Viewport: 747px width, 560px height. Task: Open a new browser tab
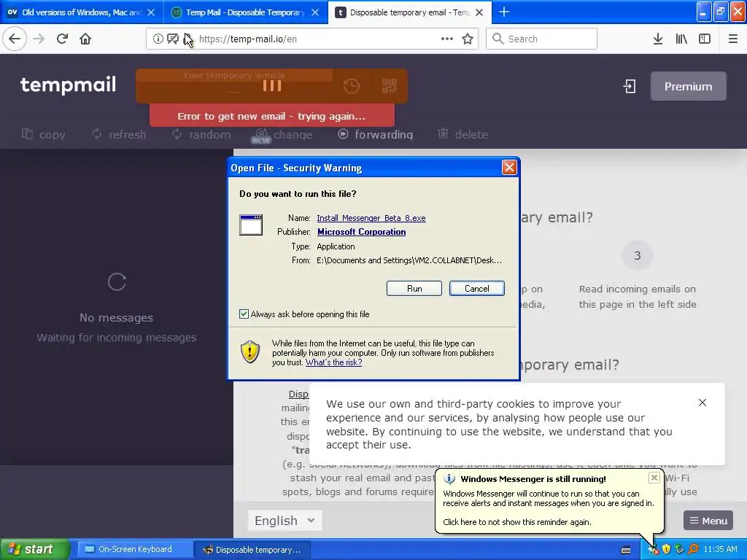(503, 12)
